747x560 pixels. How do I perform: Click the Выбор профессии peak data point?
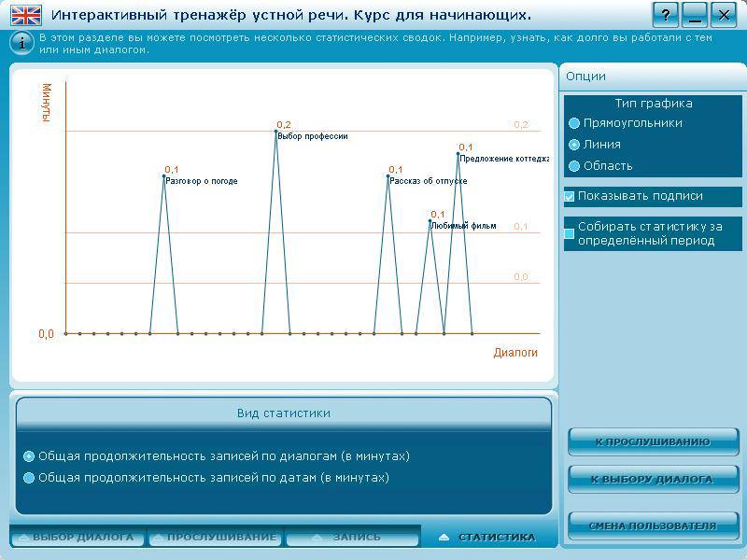click(x=275, y=132)
